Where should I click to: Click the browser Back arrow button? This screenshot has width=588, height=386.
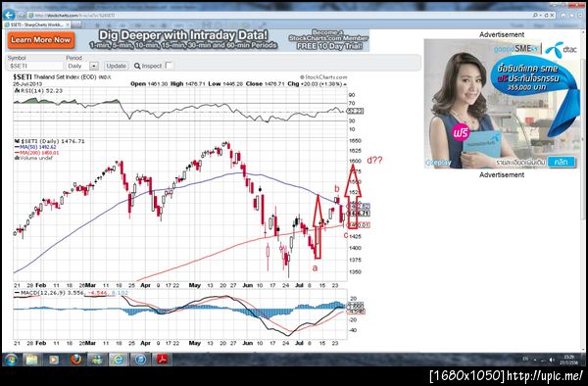9,15
